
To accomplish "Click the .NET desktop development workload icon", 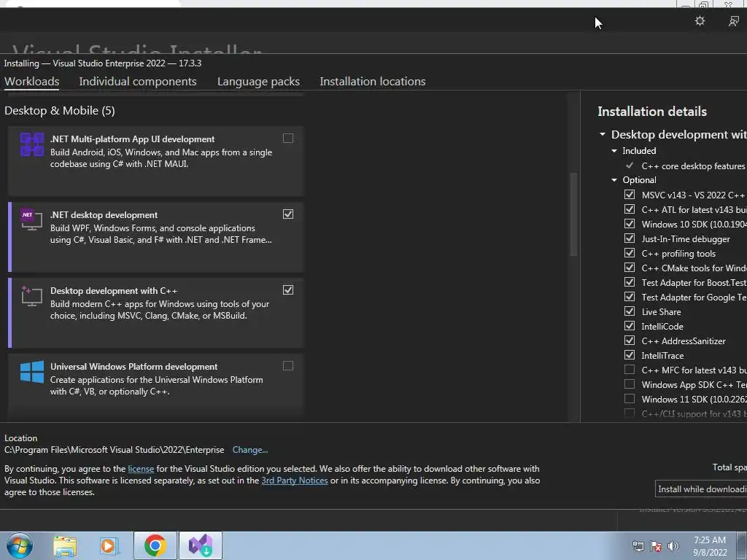I will pos(32,220).
